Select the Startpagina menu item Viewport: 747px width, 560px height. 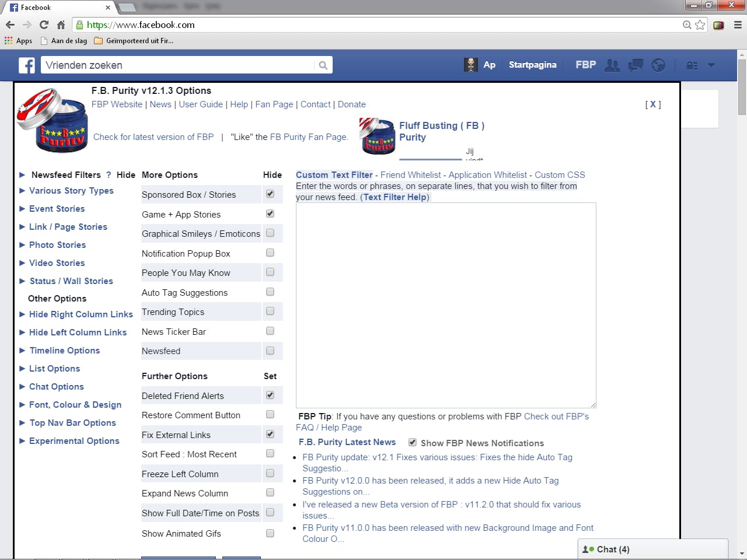532,65
